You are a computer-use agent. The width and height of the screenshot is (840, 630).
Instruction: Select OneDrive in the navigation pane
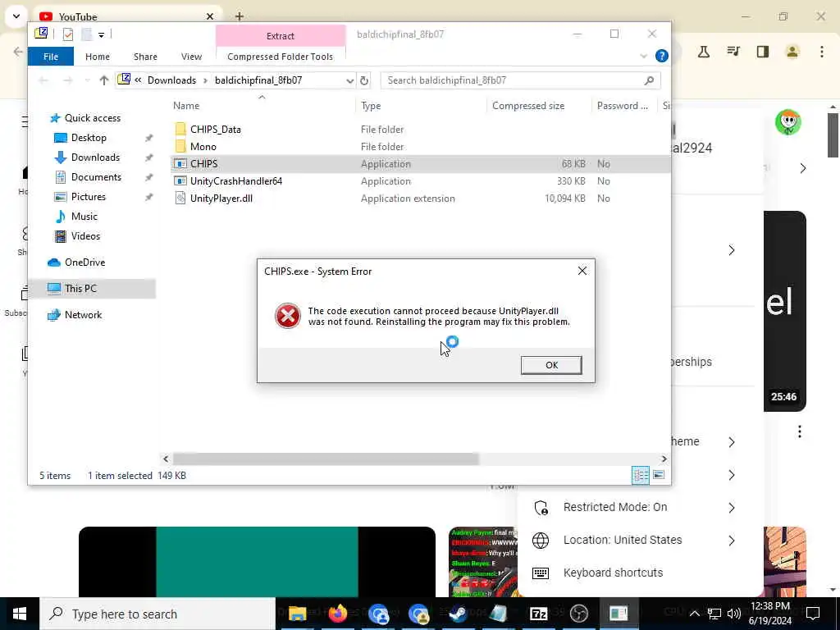click(x=84, y=262)
